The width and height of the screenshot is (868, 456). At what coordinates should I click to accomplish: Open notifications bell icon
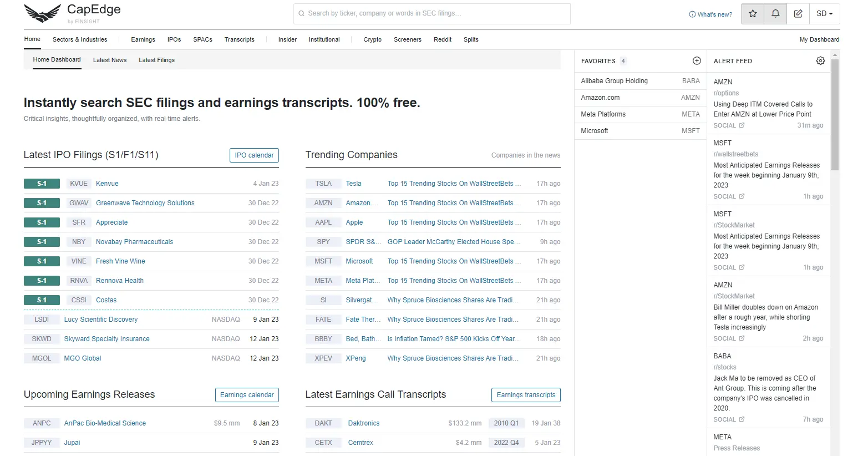coord(775,14)
